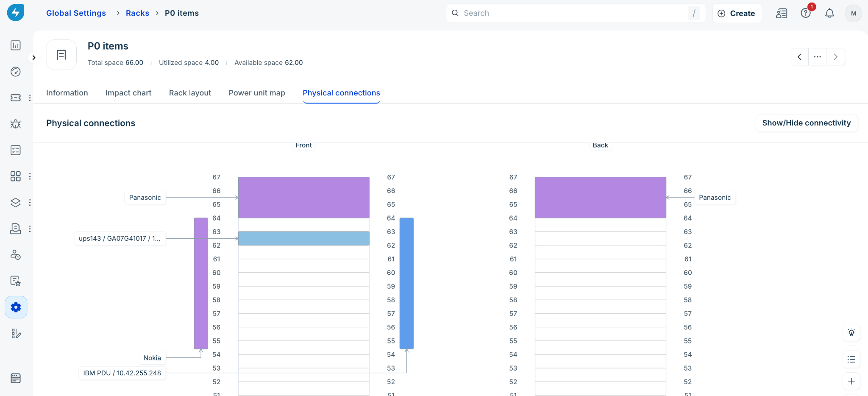
Task: Switch to the Power unit map tab
Action: click(x=257, y=93)
